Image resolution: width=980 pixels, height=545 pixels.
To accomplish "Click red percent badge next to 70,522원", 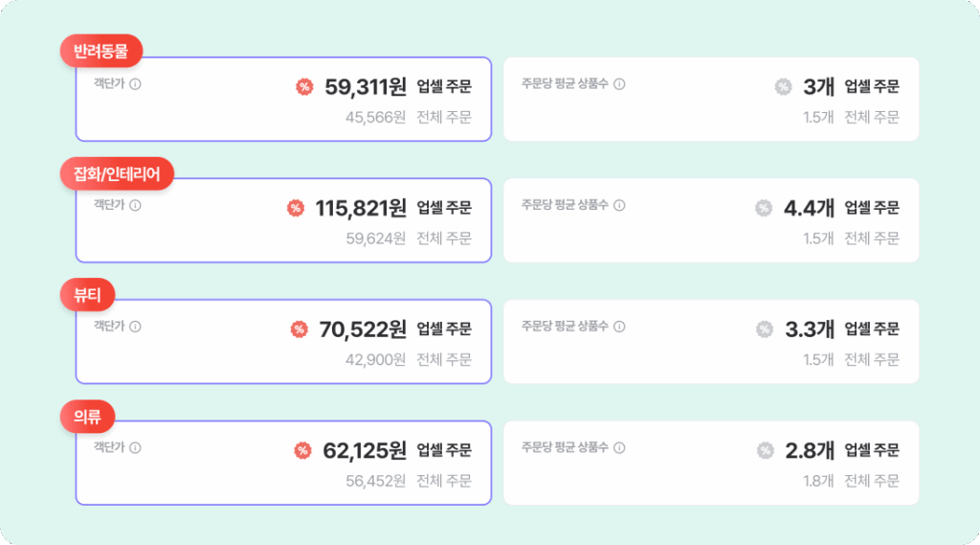I will click(300, 329).
